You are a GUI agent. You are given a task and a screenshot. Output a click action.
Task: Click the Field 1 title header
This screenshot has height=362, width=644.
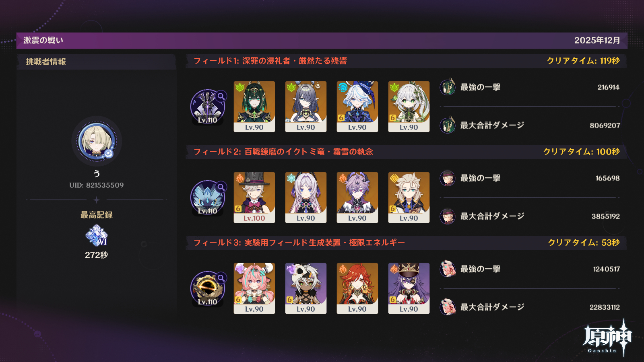270,61
